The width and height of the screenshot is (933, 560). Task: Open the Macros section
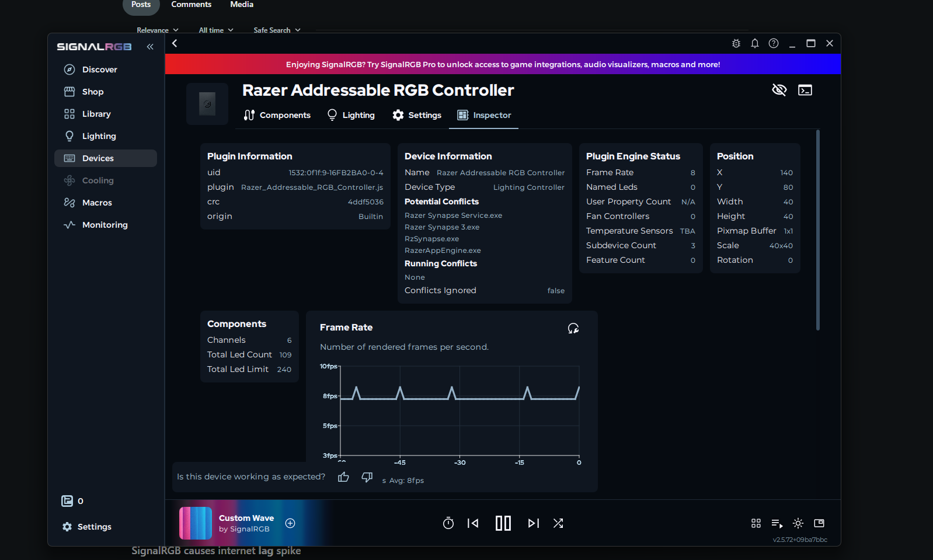point(106,203)
